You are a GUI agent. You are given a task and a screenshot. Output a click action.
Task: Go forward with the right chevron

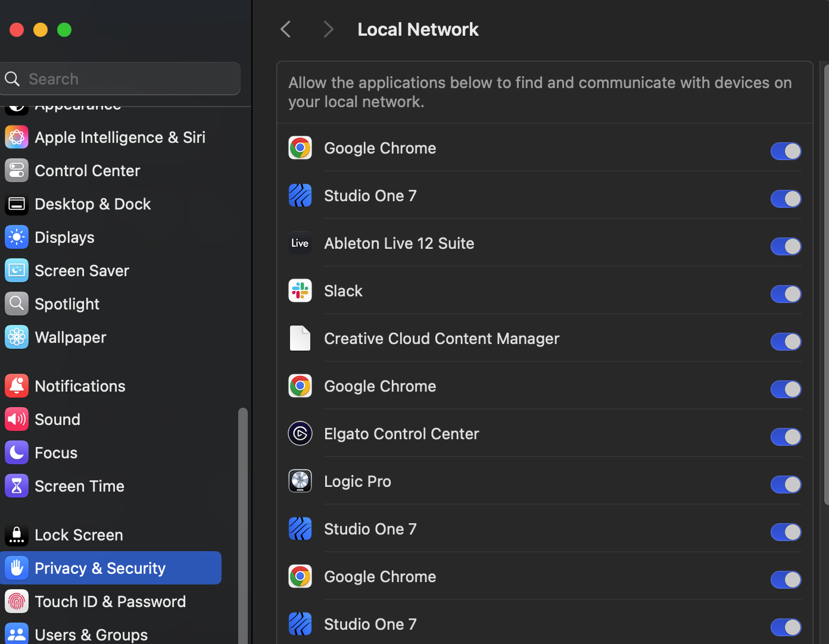tap(328, 29)
